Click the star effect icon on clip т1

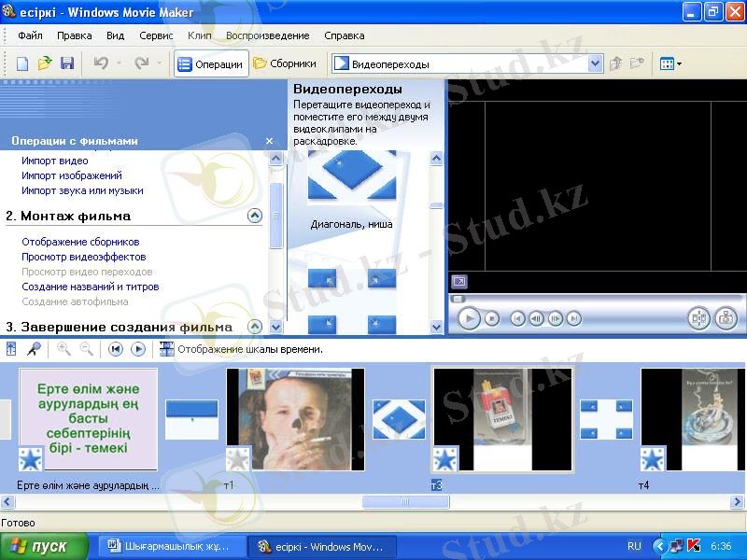point(238,458)
